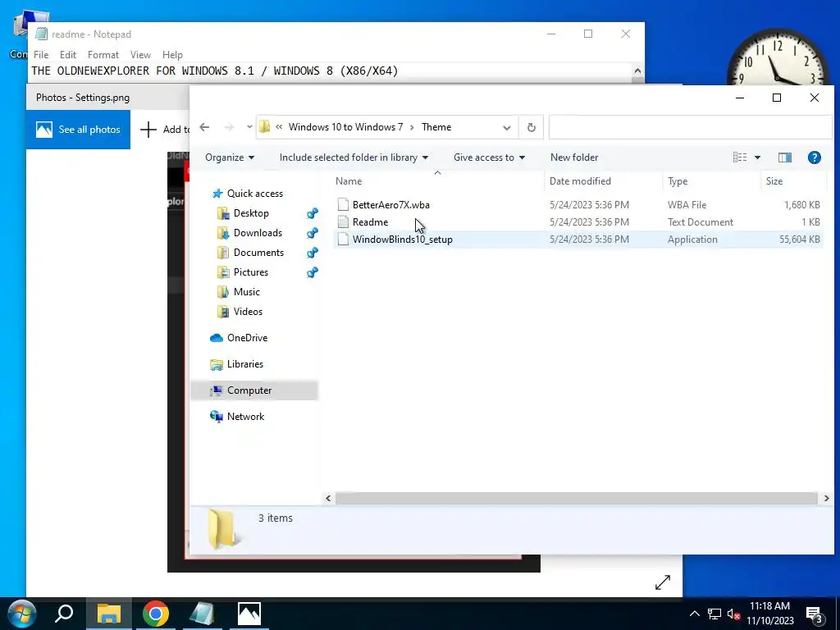The height and width of the screenshot is (630, 840).
Task: Click the muted volume tray icon
Action: tap(733, 614)
